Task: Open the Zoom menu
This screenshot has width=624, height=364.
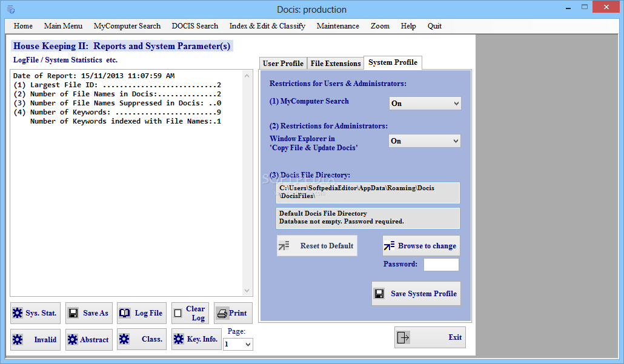Action: [x=380, y=26]
